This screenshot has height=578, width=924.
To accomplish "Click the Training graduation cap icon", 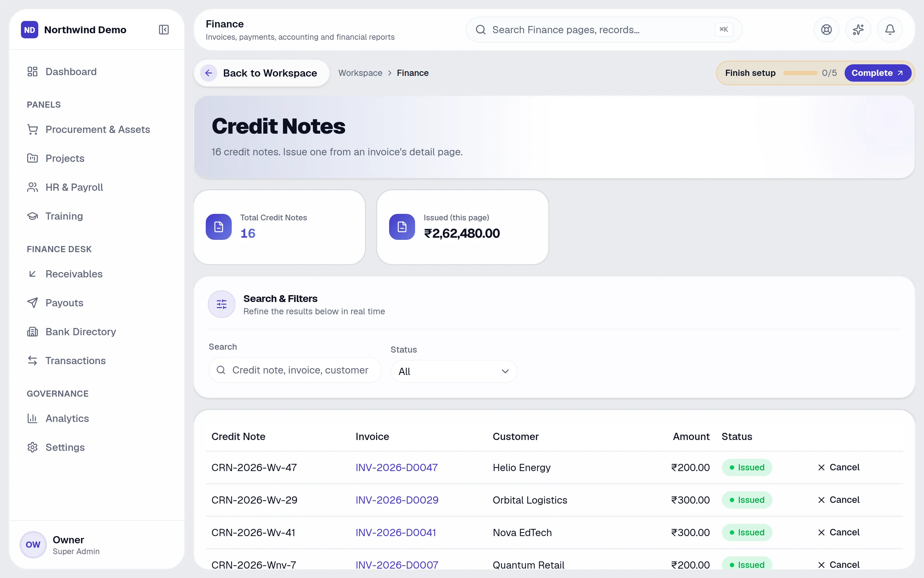I will coord(32,216).
